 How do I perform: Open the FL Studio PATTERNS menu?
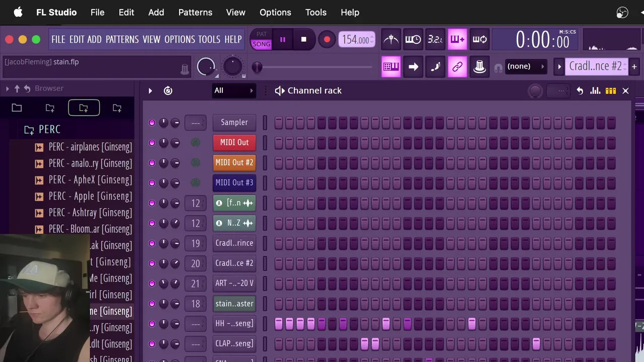122,39
